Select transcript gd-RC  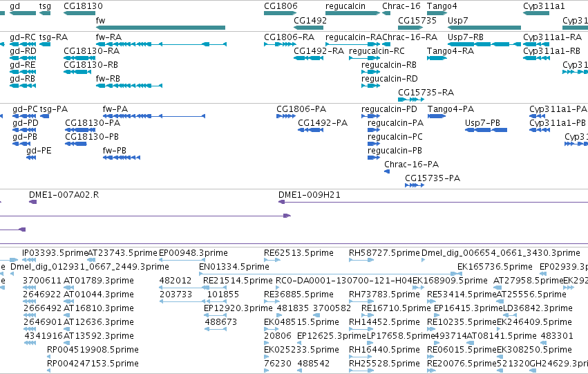coord(23,37)
